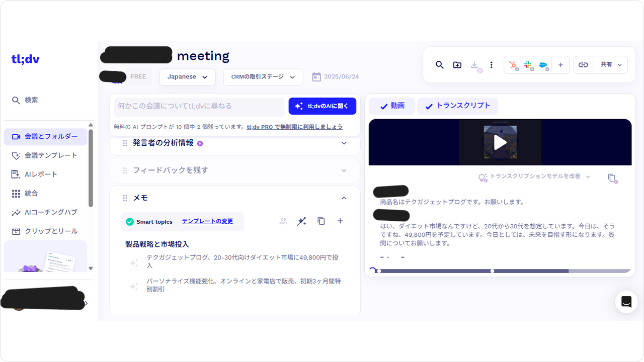Select 会議とフォルダー in sidebar
644x362 pixels.
pos(45,137)
